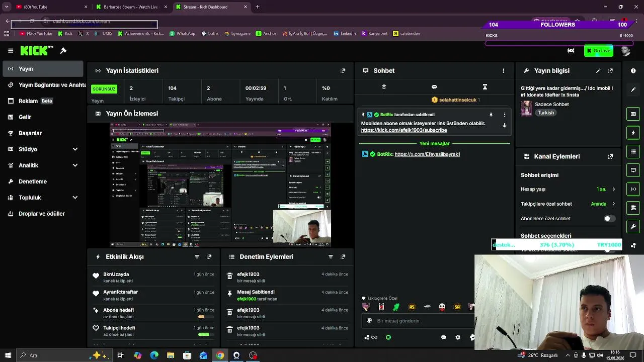Viewport: 644px width, 362px height.
Task: Open the Windows taskbar search box
Action: coord(63,355)
